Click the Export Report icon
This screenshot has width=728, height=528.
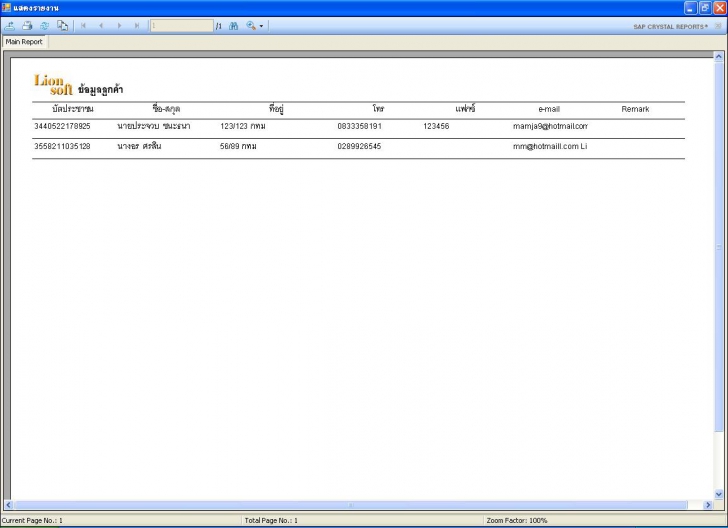tap(9, 26)
